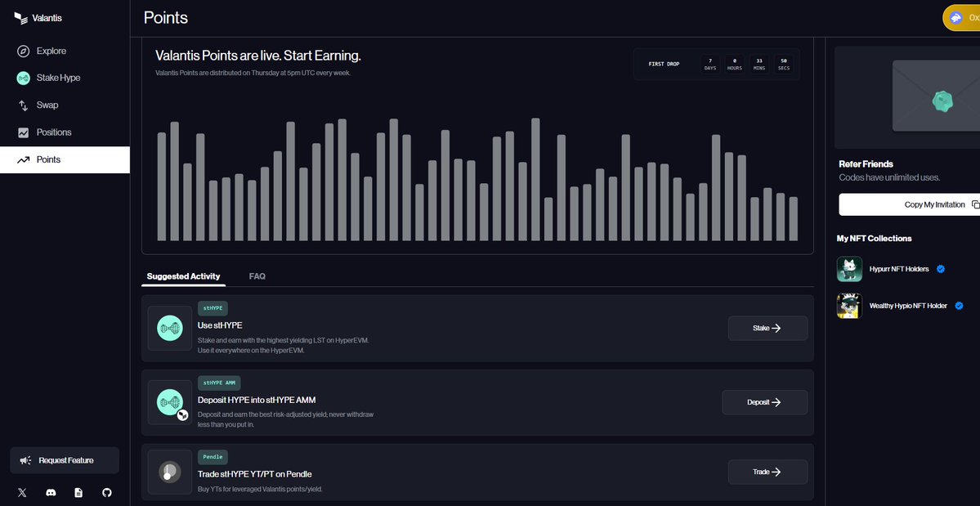Click the Points trending arrow icon
980x506 pixels.
click(23, 160)
